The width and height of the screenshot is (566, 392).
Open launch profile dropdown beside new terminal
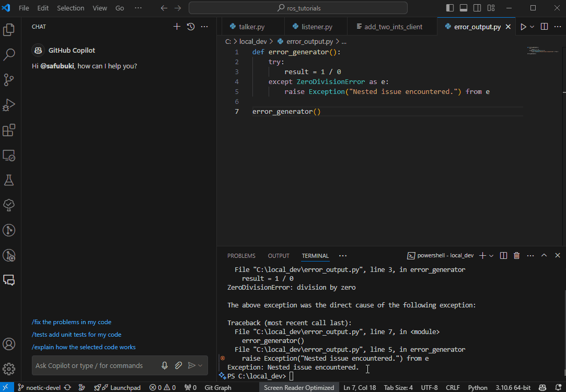(x=491, y=255)
